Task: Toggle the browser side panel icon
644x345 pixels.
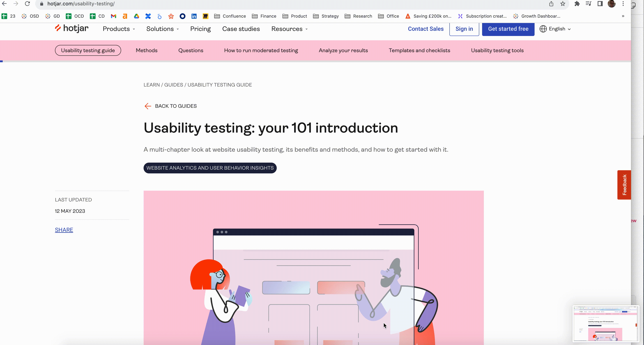Action: [600, 4]
